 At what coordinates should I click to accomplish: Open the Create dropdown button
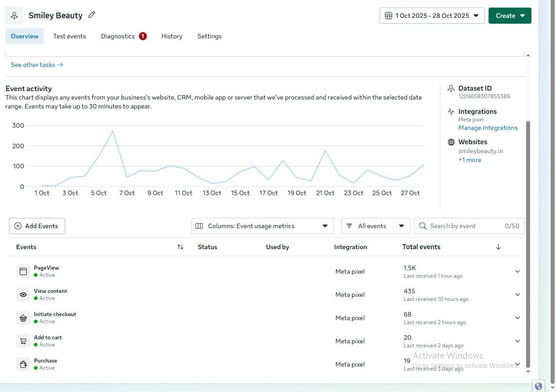510,16
